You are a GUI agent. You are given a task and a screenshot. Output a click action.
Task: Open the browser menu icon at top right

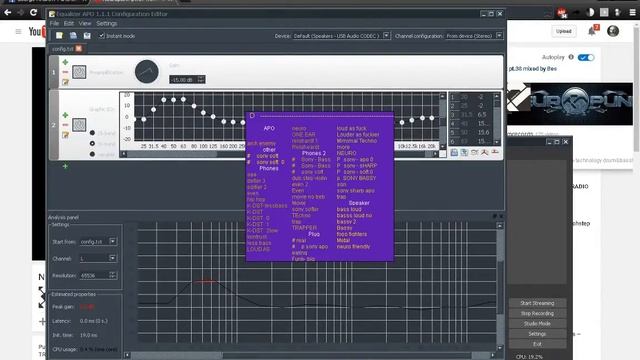click(632, 13)
